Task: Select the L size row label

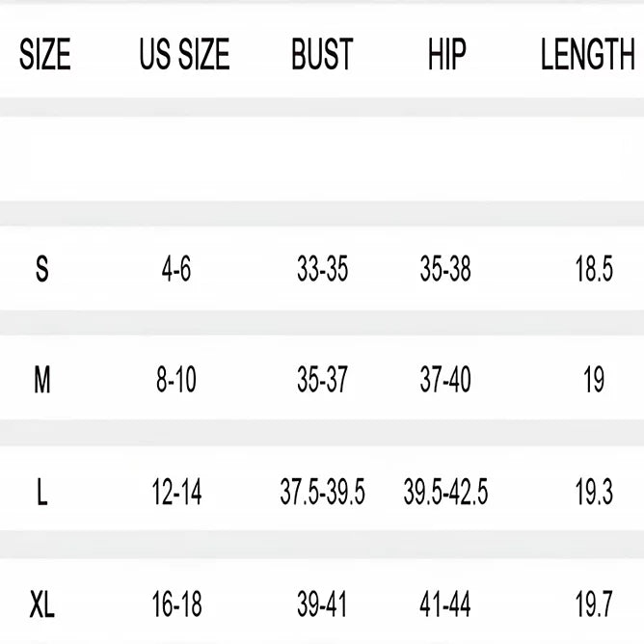Action: (x=41, y=492)
